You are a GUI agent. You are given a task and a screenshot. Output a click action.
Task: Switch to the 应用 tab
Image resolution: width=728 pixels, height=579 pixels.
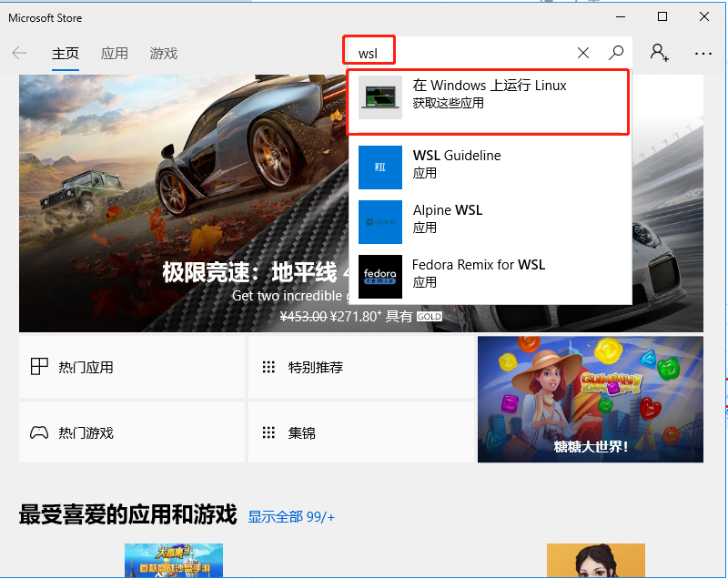[x=115, y=54]
